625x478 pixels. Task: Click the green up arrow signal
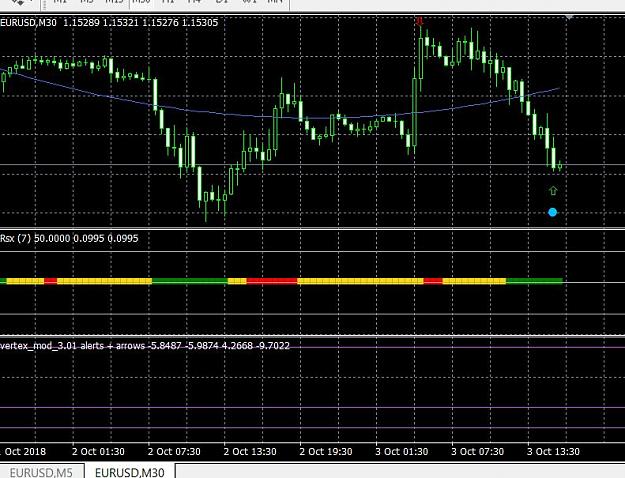(x=553, y=191)
